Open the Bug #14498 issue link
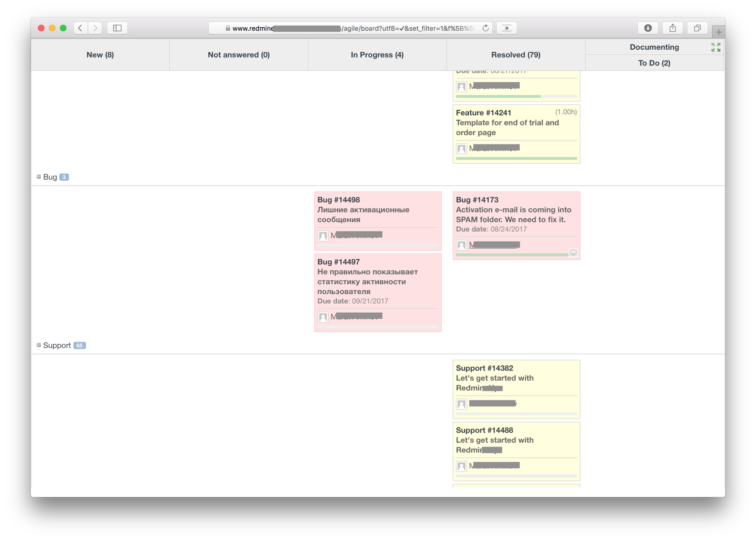 tap(339, 200)
